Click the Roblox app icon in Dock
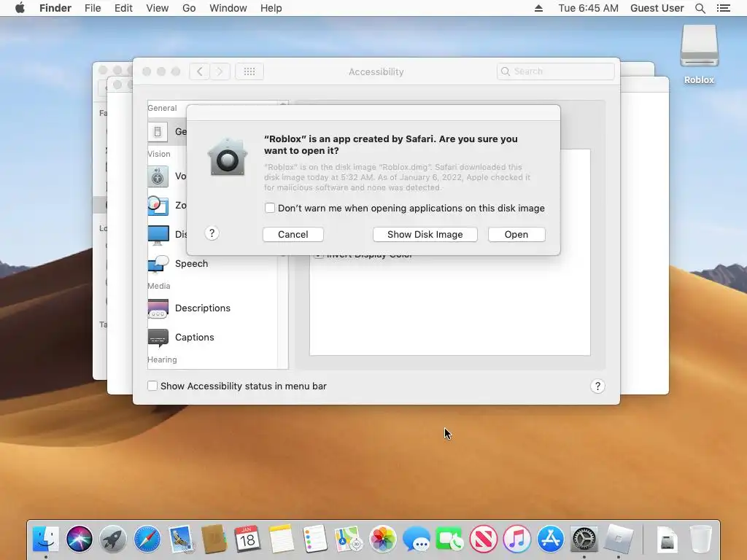Image resolution: width=747 pixels, height=560 pixels. [x=619, y=539]
